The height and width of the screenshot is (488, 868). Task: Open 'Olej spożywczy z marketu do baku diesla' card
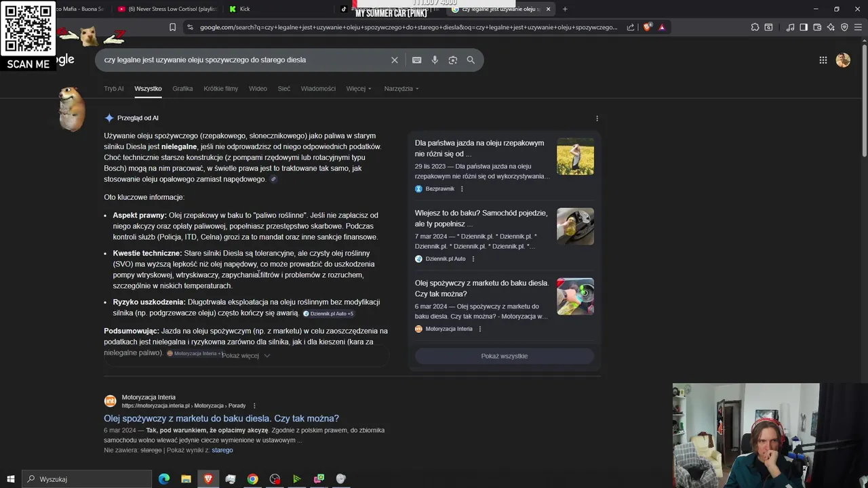click(481, 288)
